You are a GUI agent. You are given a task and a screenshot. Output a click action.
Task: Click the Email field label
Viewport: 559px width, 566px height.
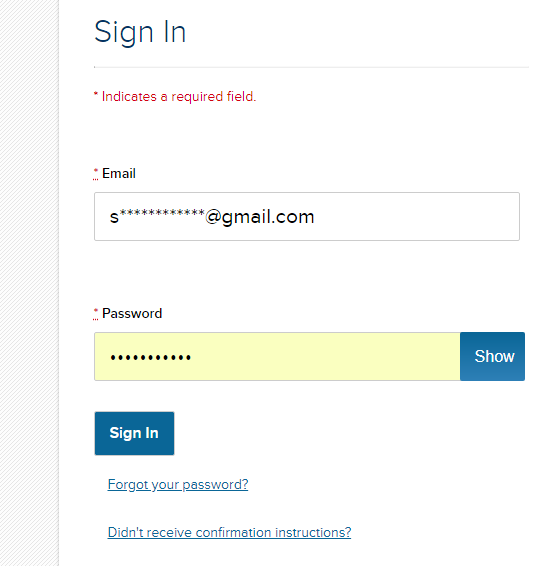point(119,173)
